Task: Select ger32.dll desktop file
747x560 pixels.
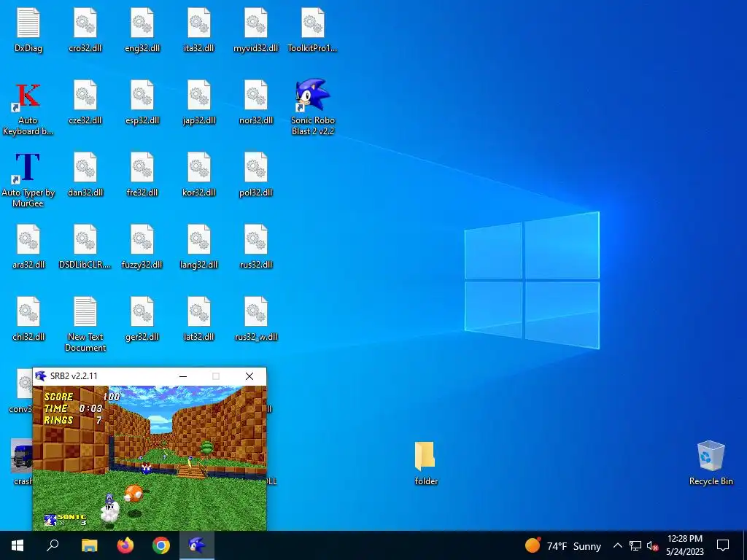Action: click(142, 319)
